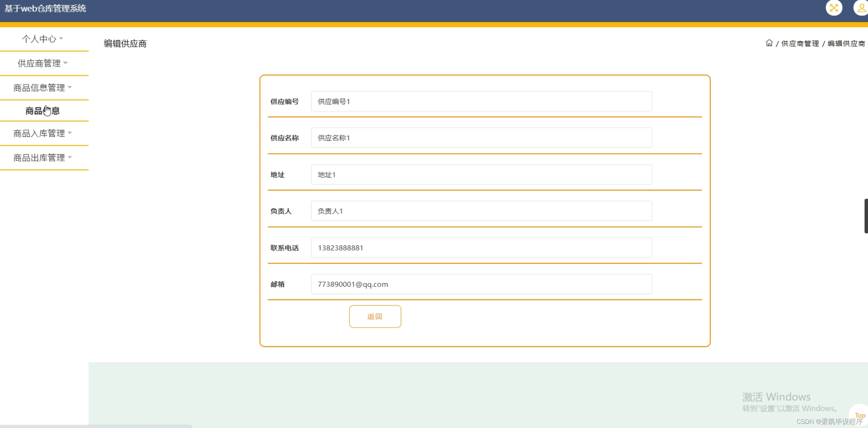The height and width of the screenshot is (428, 868).
Task: Select the 联系电话 field
Action: pos(481,248)
